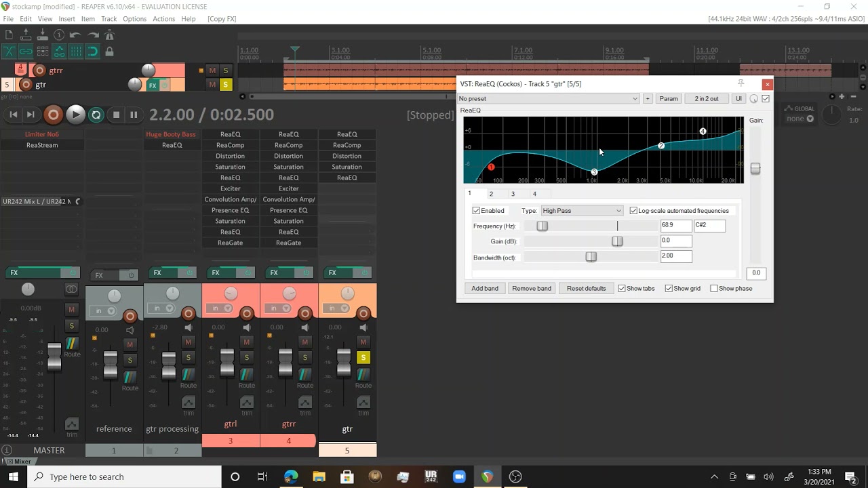
Task: Click the Redo arrow icon
Action: point(92,35)
